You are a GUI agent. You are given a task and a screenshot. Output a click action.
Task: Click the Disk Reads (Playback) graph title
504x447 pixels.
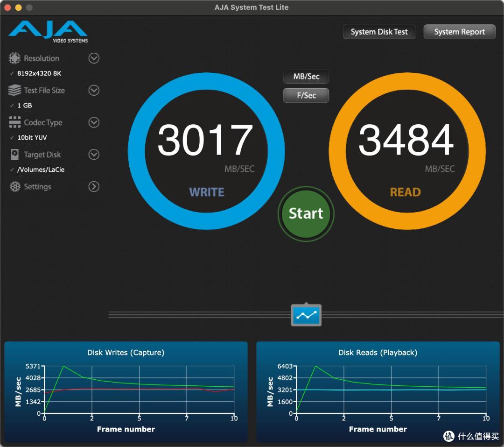378,352
